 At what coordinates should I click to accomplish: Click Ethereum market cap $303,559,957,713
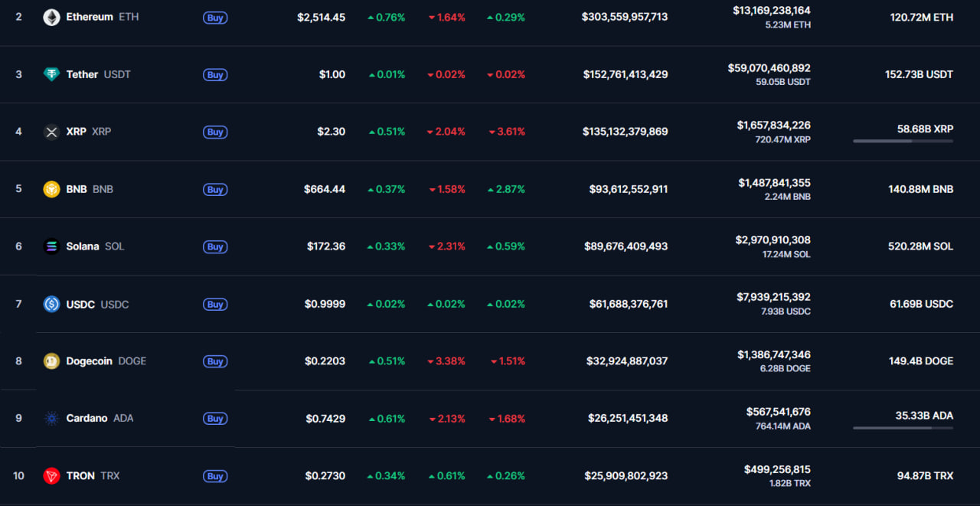[x=625, y=17]
